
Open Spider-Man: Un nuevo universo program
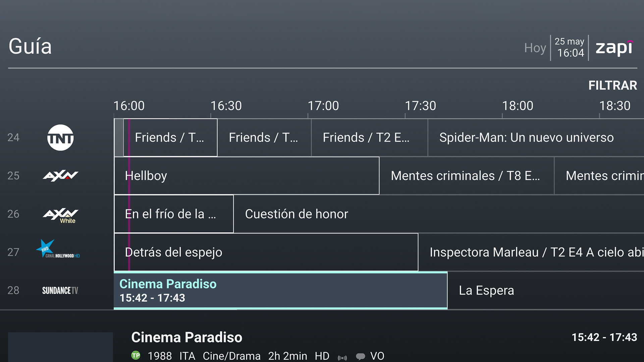[527, 138]
